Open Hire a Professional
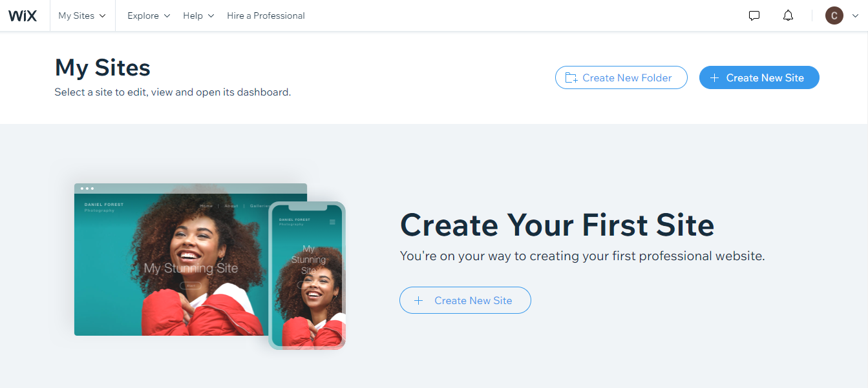This screenshot has width=868, height=388. click(x=266, y=15)
